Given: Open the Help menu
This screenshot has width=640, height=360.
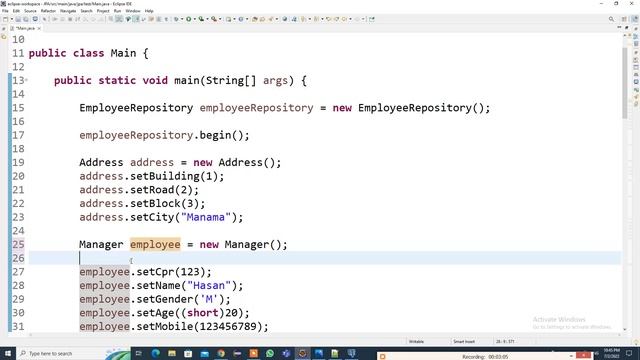Looking at the screenshot, I should (149, 11).
